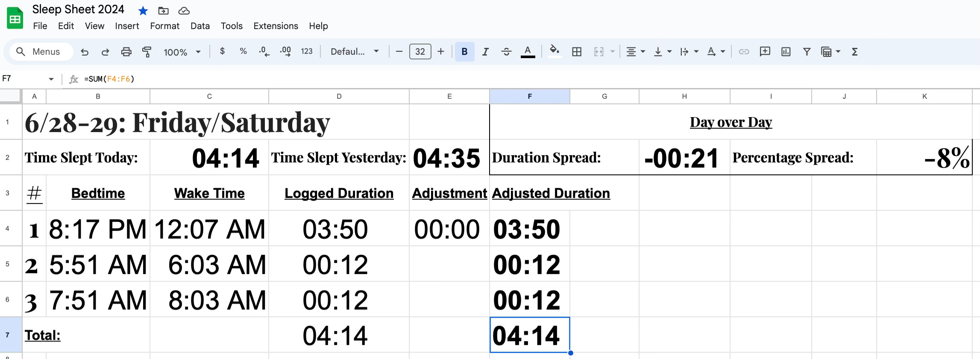
Task: Open text wrapping dropdown
Action: click(x=689, y=52)
